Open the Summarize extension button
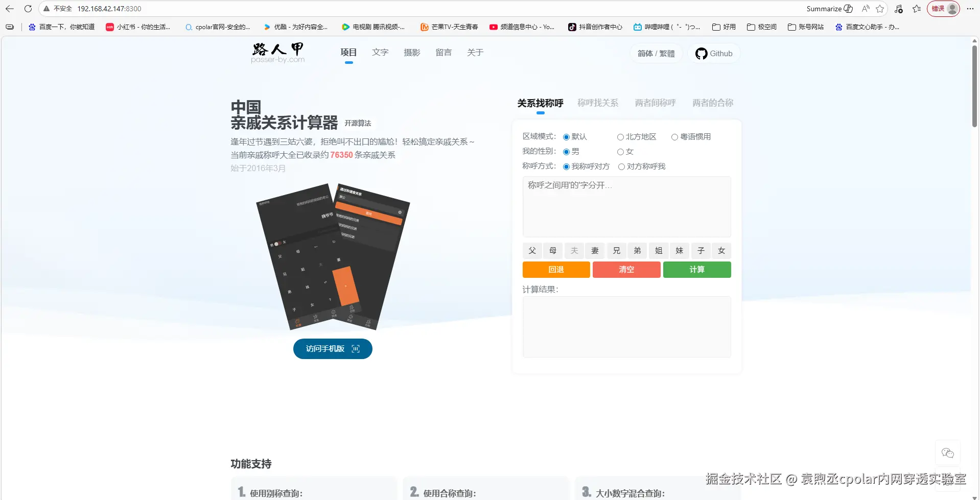The image size is (980, 500). point(829,9)
